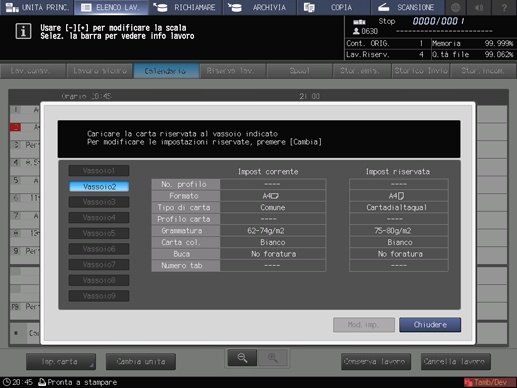Switch to COPIA copy mode
Screen dimensions: 517x388
point(333,7)
